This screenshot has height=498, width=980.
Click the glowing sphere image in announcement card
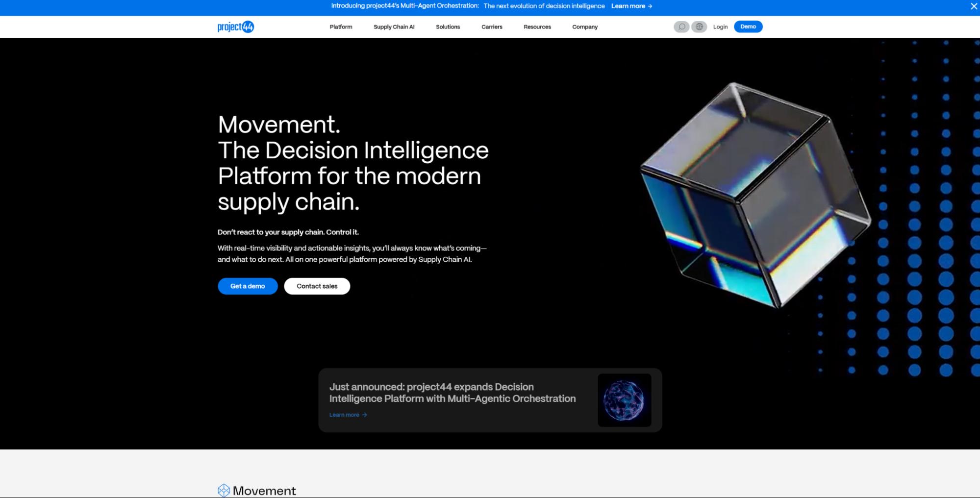click(x=624, y=400)
